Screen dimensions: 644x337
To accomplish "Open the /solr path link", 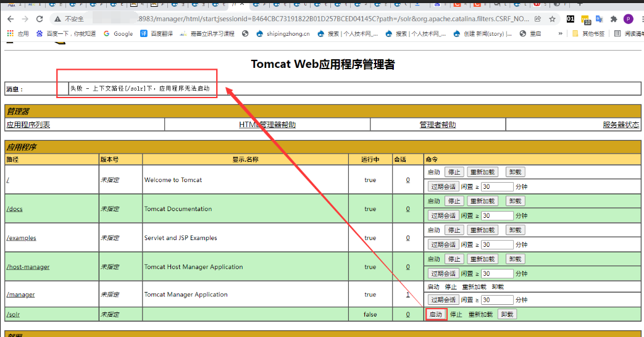I will (13, 314).
